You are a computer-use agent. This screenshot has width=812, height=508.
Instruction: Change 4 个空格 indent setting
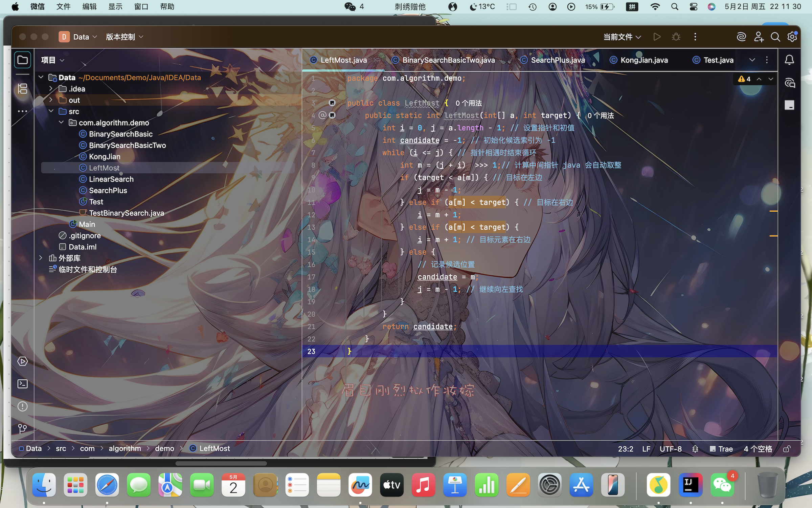(x=758, y=449)
